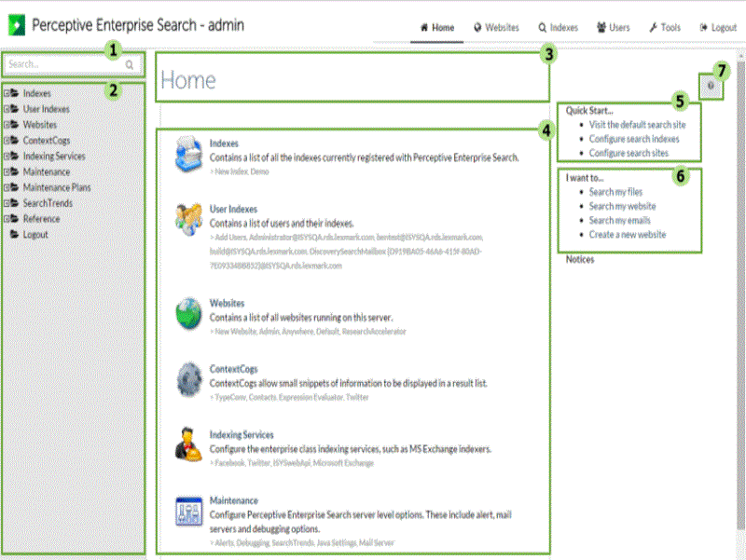Click folder icon beside Logout in tree
This screenshot has height=560, width=746.
[x=15, y=235]
